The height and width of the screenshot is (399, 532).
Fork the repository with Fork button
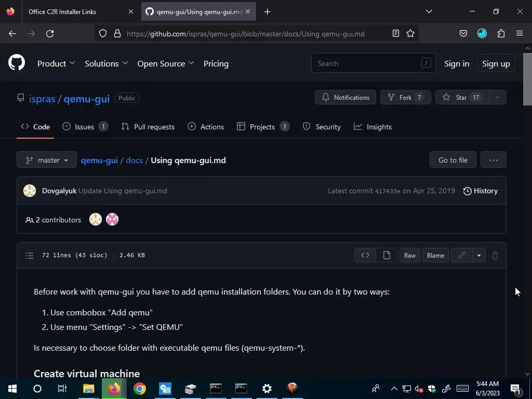(405, 97)
